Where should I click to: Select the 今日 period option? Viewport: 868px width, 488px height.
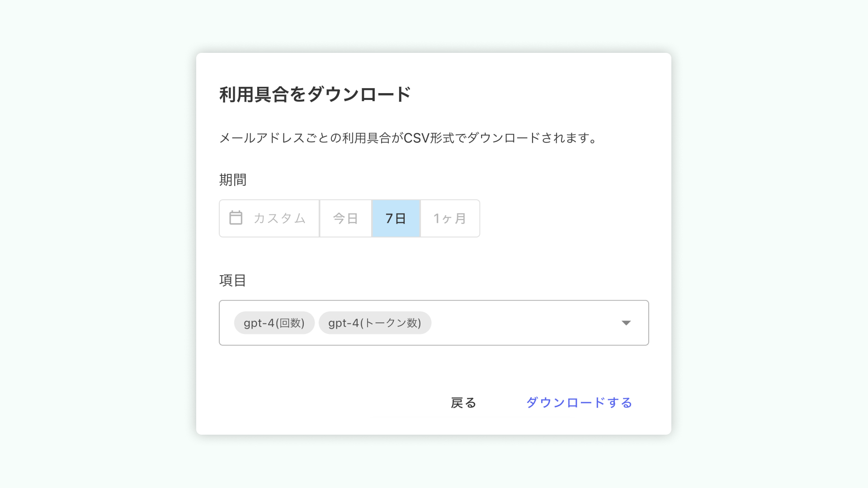pyautogui.click(x=345, y=218)
